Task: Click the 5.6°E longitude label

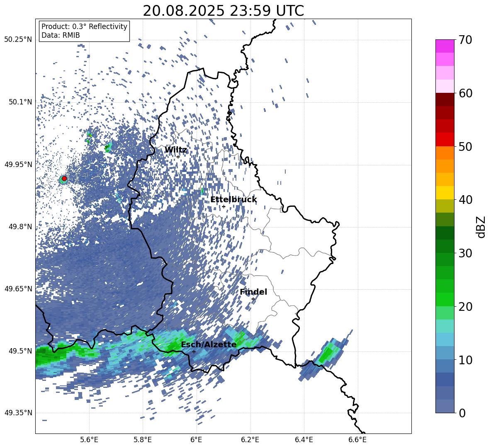Action: pos(89,440)
